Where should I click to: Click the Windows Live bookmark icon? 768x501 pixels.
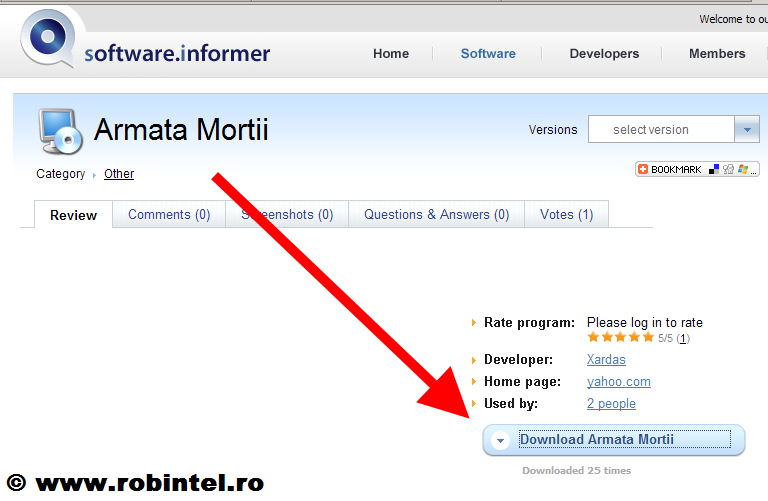tap(743, 169)
